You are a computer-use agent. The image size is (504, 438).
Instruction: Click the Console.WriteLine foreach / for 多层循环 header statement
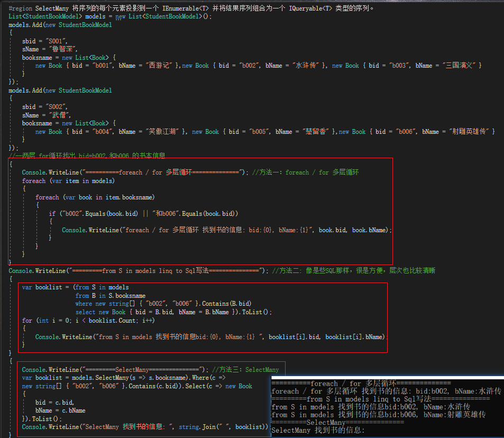pyautogui.click(x=135, y=172)
